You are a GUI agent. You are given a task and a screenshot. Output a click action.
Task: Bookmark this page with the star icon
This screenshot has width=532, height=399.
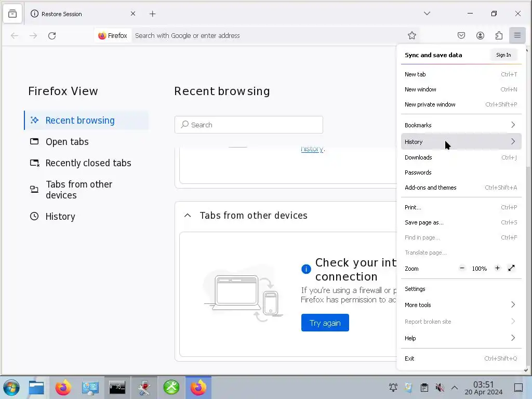pos(412,36)
